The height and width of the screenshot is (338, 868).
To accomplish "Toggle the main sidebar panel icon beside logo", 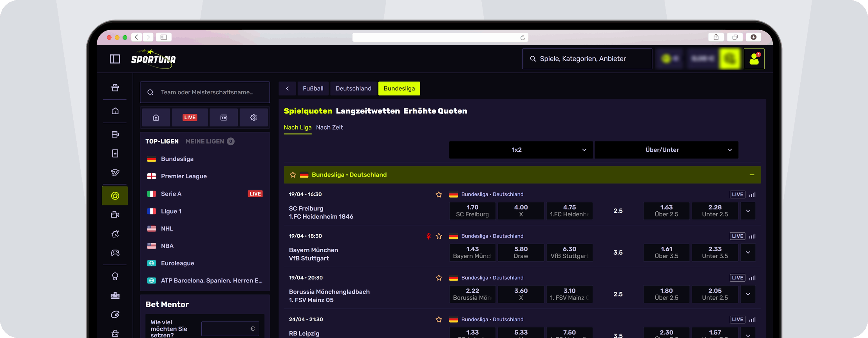I will click(x=115, y=59).
